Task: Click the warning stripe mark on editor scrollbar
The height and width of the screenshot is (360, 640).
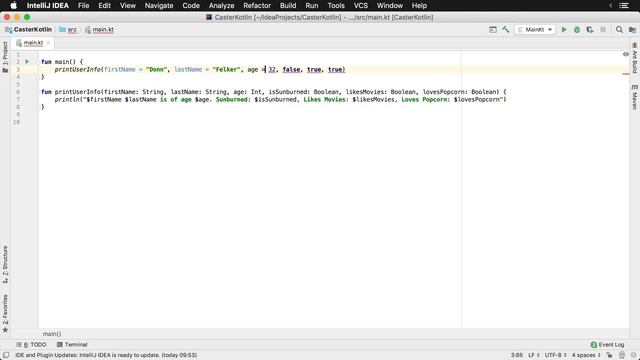Action: [x=626, y=74]
